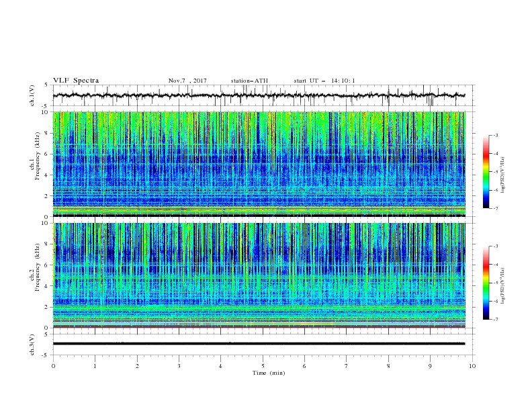Click inside the ch.2 spectrogram panel
This screenshot has height=411, width=532.
[x=259, y=275]
